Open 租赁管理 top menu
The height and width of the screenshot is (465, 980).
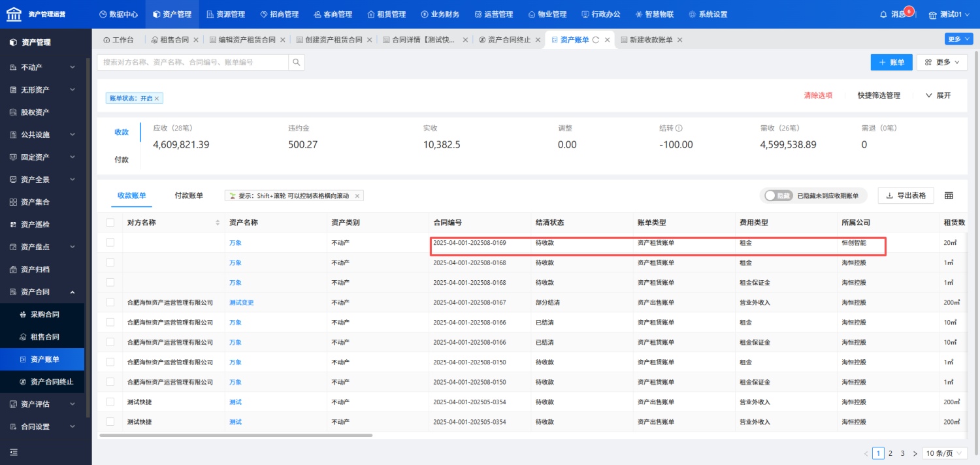click(387, 14)
